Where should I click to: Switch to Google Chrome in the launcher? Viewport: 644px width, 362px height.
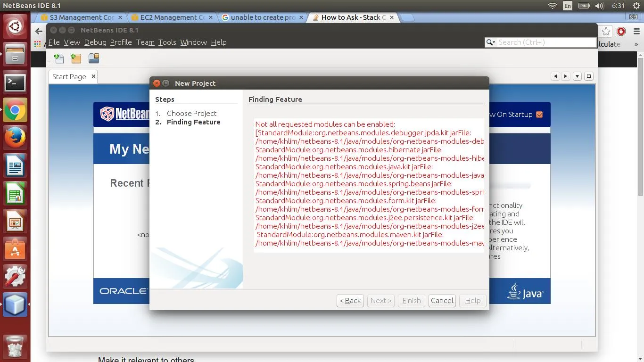tap(15, 110)
